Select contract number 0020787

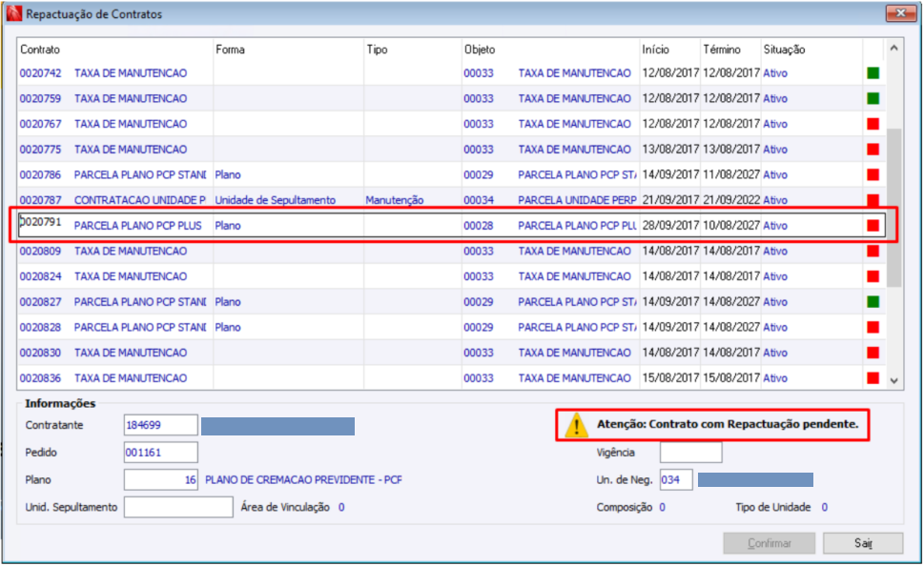pyautogui.click(x=40, y=200)
